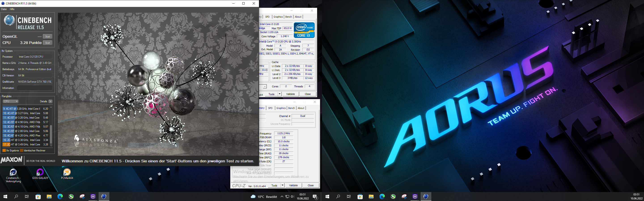Open Windows Start menu on left taskbar

(x=5, y=197)
